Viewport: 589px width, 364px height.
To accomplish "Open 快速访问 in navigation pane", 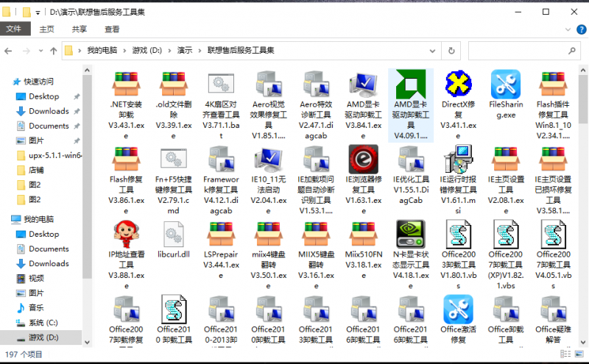I will [39, 82].
